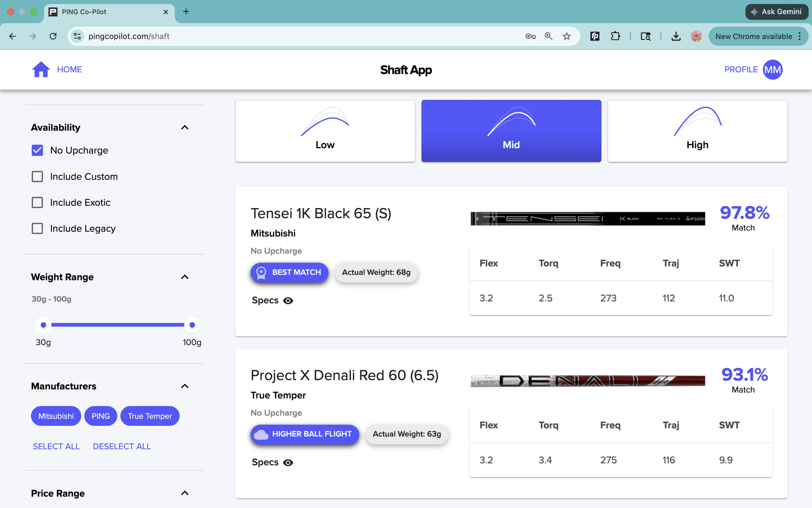Close the PING Co-Pilot tab
Viewport: 812px width, 508px height.
coord(166,12)
